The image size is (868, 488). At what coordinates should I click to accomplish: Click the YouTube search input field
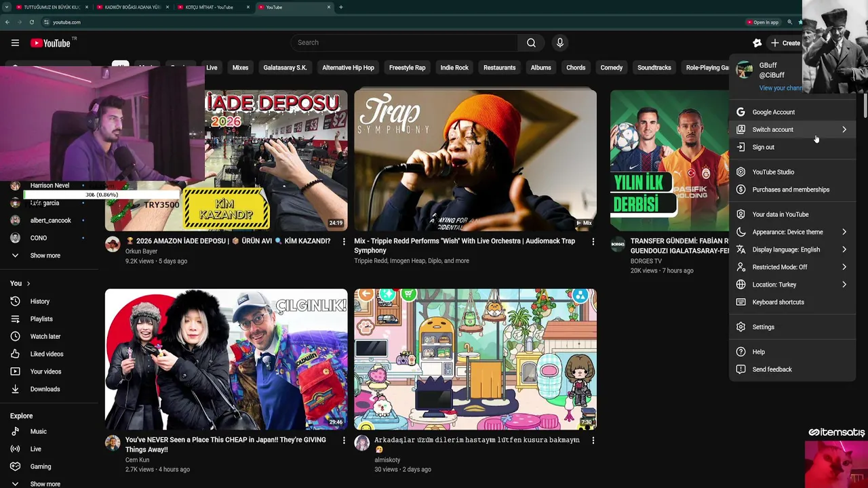click(x=406, y=43)
